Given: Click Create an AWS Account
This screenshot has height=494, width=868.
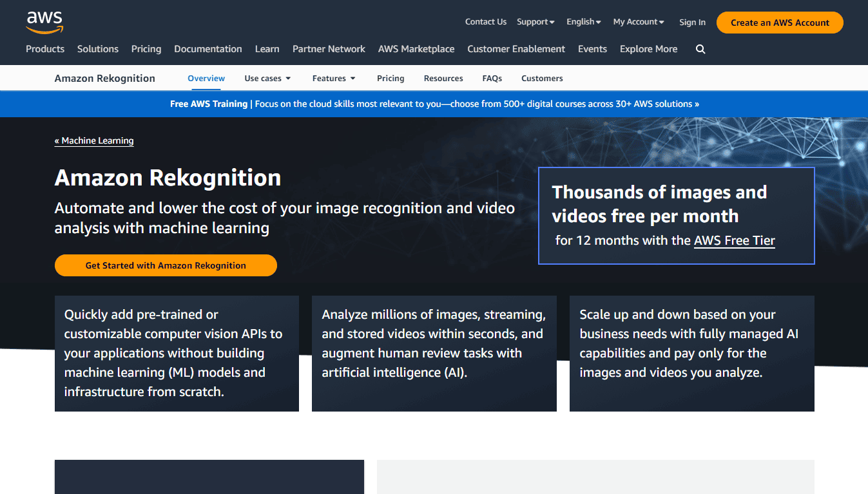Looking at the screenshot, I should [779, 22].
